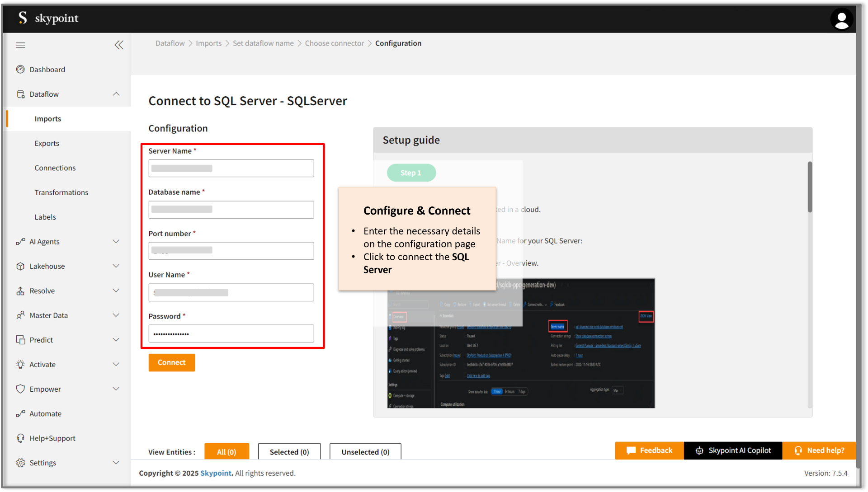Click the Password input field
The width and height of the screenshot is (868, 492).
(x=231, y=333)
